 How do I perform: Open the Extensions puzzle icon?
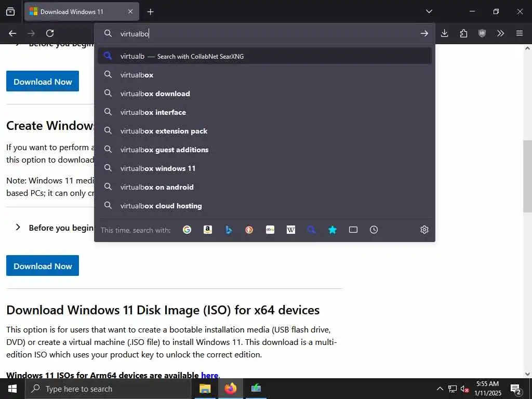point(463,33)
